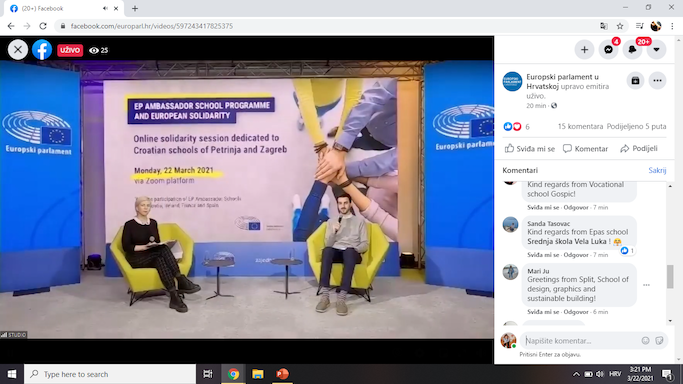Viewport: 683px width, 384px height.
Task: Close the Facebook live video viewer
Action: coord(18,50)
